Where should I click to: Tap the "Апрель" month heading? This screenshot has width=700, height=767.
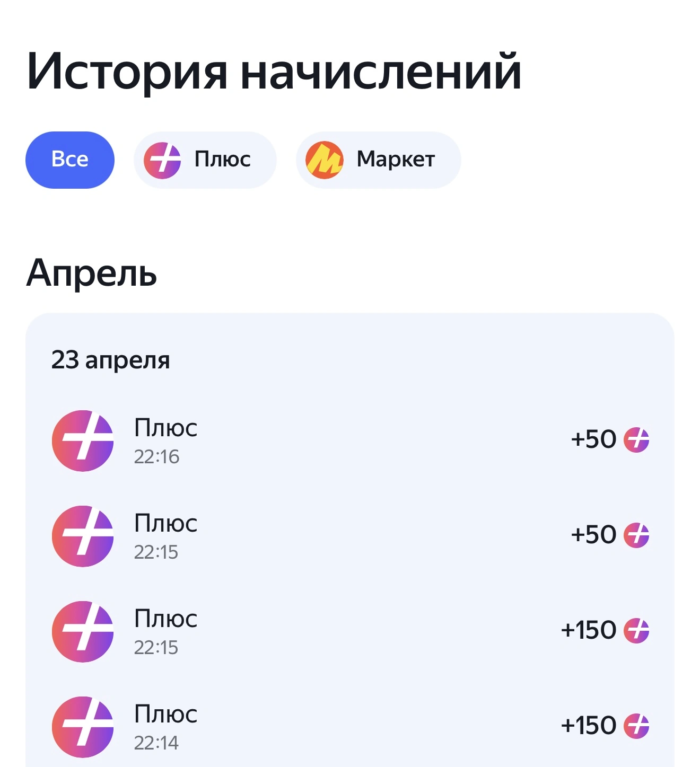click(92, 274)
